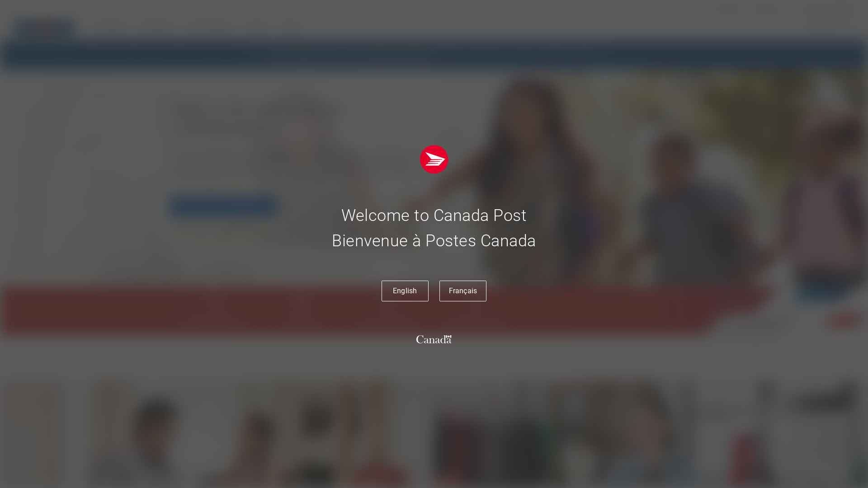This screenshot has width=868, height=488.
Task: Click the blurred blue hero button behind overlay
Action: click(224, 206)
